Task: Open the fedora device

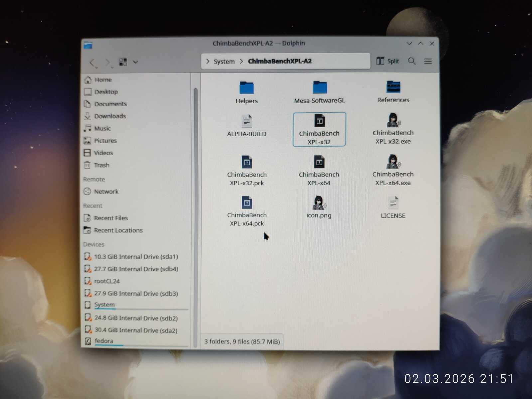Action: point(136,341)
